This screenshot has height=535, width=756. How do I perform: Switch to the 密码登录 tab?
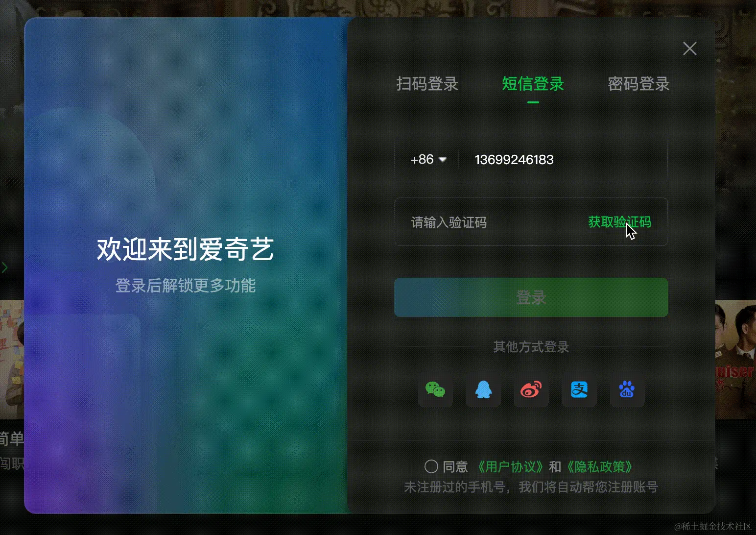point(638,84)
